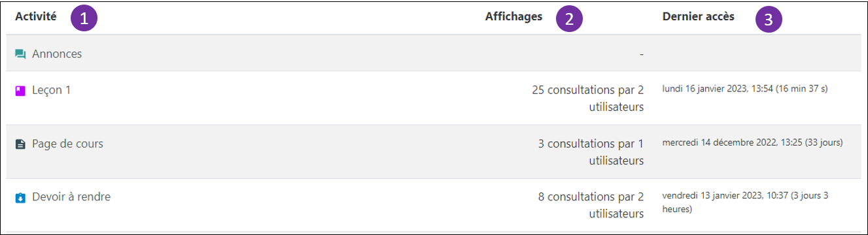Select the 3 consultations par 1 utilisateurs cell
The image size is (868, 235).
[x=591, y=152]
